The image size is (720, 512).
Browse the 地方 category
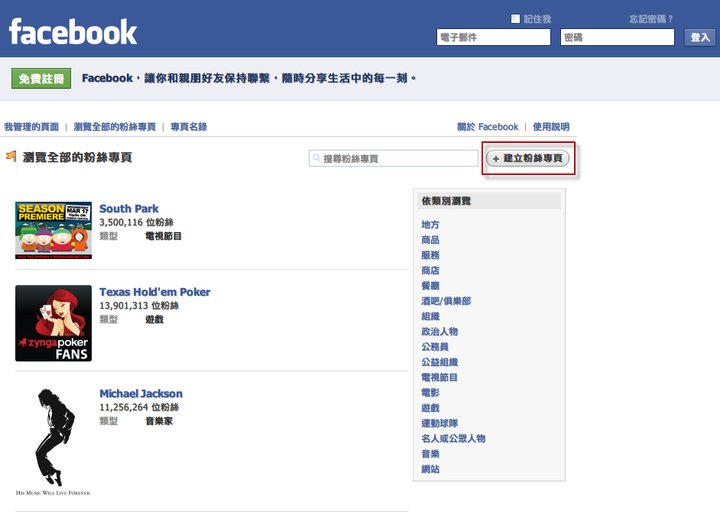430,225
